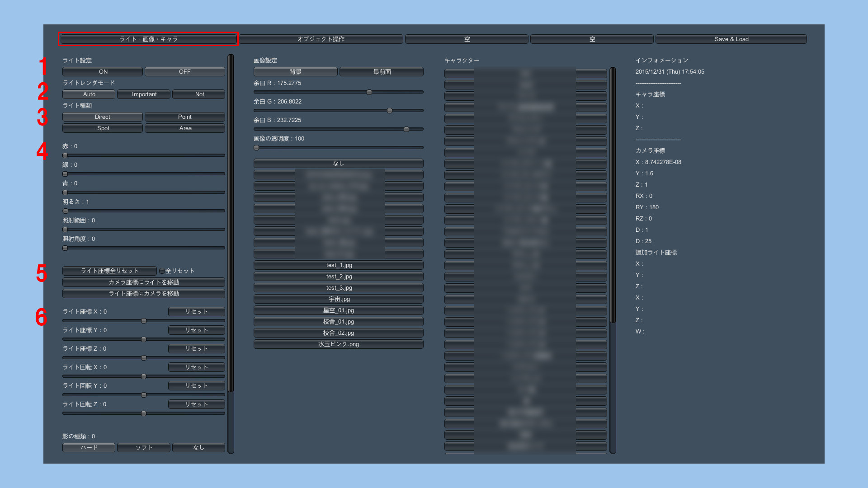Turn light OFF
Screen dimensions: 868x488
click(x=184, y=72)
